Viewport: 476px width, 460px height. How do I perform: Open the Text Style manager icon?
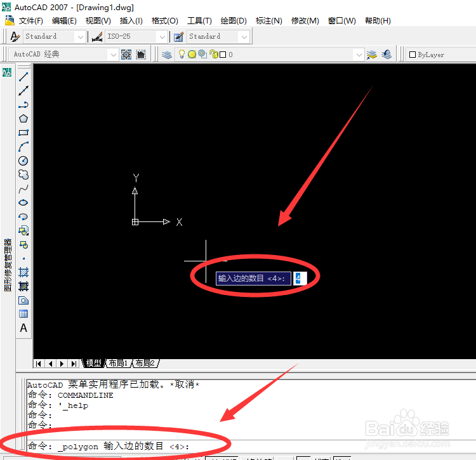15,36
